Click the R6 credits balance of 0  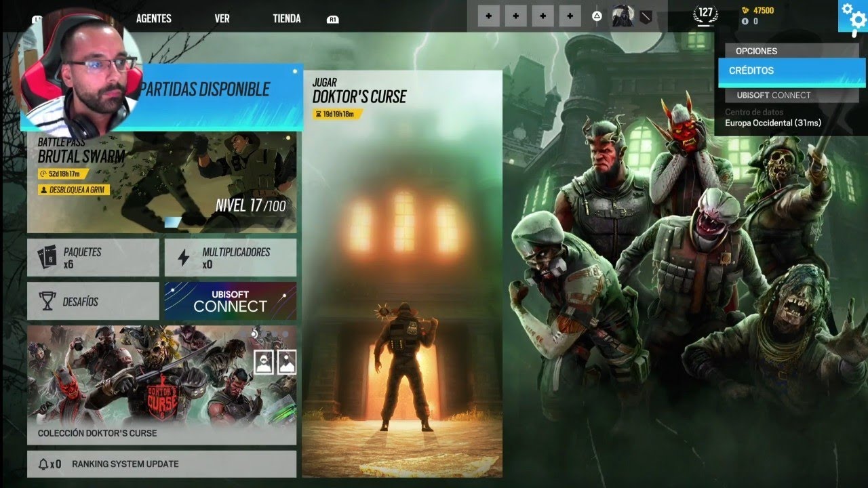click(x=755, y=22)
